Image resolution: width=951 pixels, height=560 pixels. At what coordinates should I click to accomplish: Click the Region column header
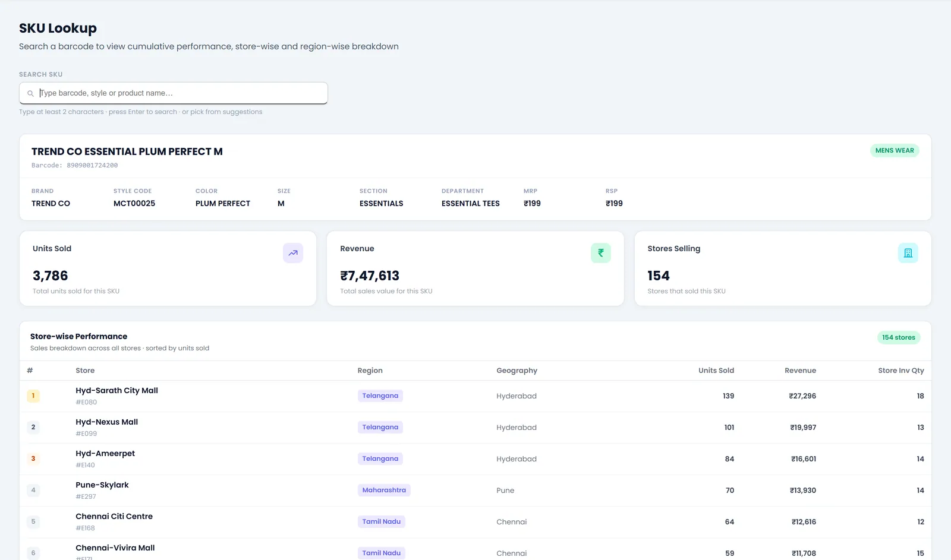pyautogui.click(x=370, y=371)
